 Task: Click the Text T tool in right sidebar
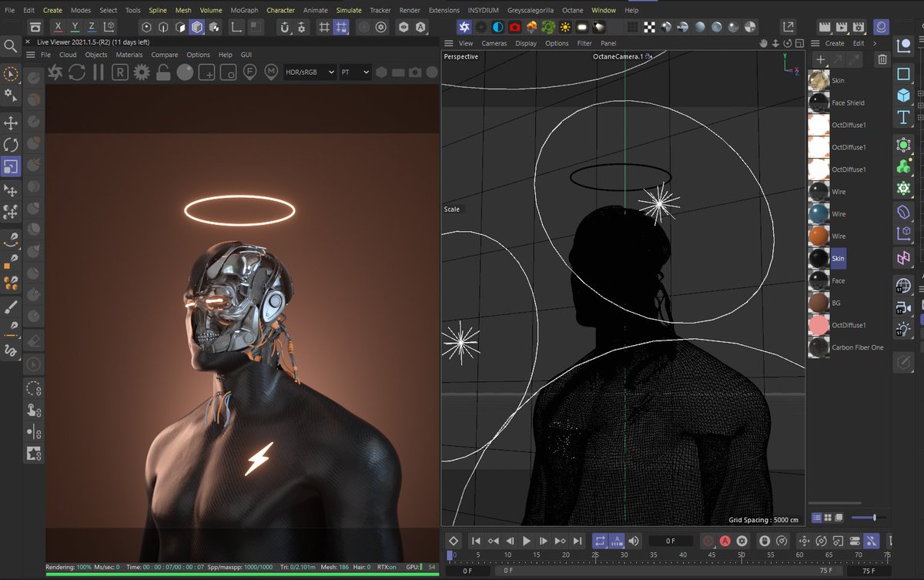click(x=903, y=117)
